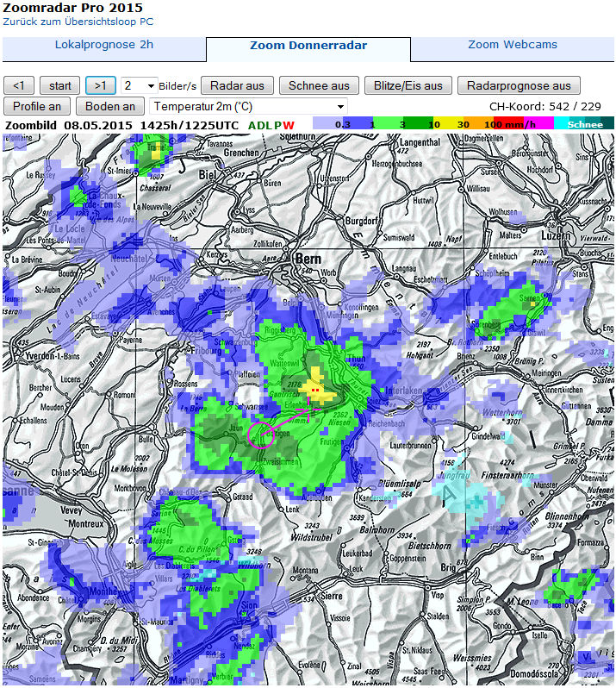Viewport: 616px width, 688px height.
Task: Click Bern city label on the map
Action: (308, 259)
